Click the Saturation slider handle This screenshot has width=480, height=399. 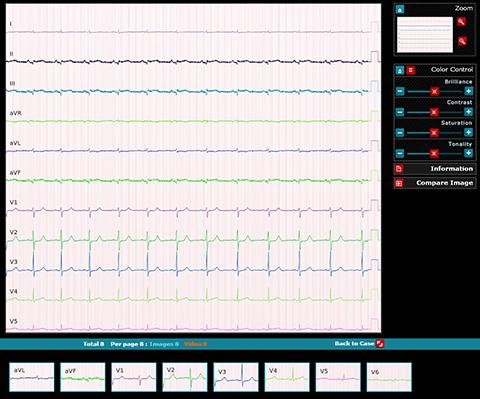point(434,133)
